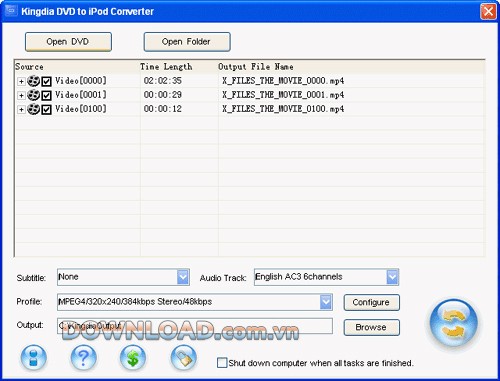The width and height of the screenshot is (500, 381).
Task: Expand the Video[0000] tree node
Action: 21,81
